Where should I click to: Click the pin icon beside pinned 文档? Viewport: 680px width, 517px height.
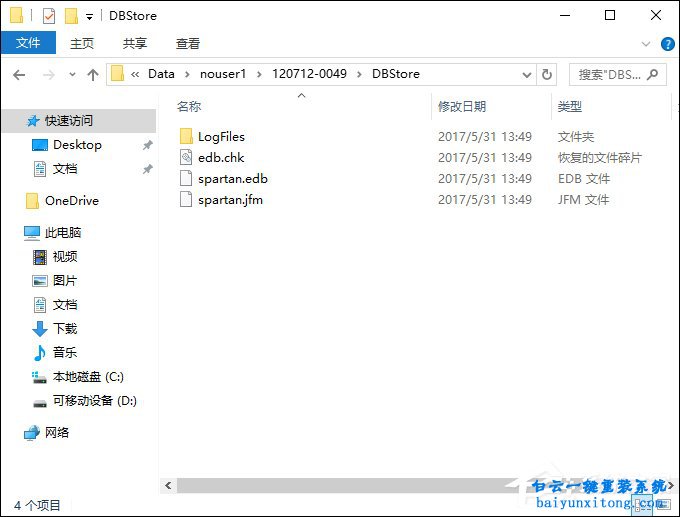click(x=147, y=169)
